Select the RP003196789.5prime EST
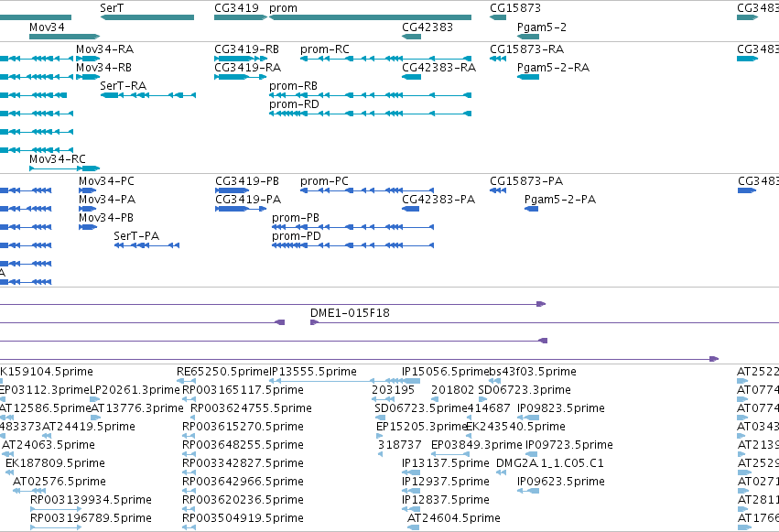This screenshot has width=779, height=532. (56, 527)
